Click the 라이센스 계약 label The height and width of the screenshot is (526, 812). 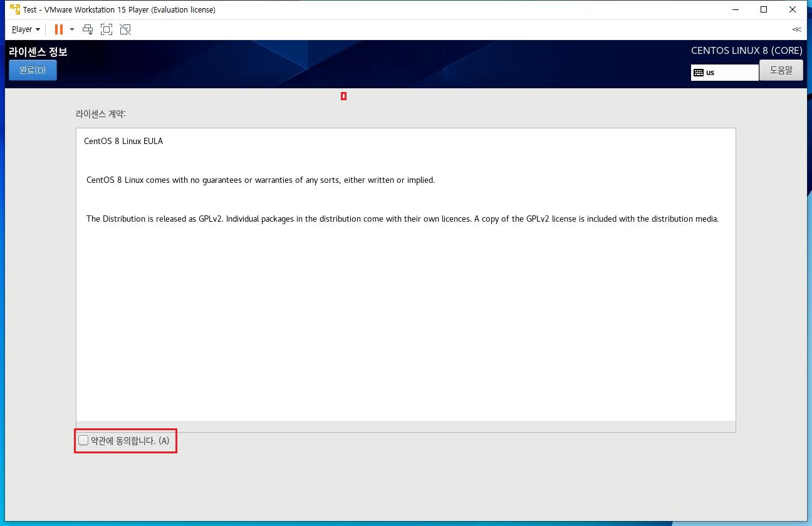100,114
